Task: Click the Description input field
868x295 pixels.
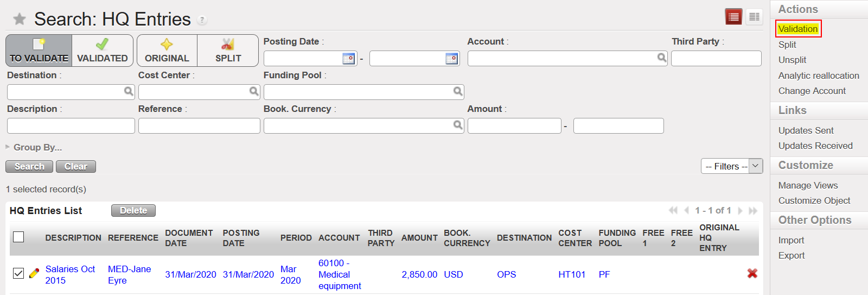Action: [x=71, y=126]
